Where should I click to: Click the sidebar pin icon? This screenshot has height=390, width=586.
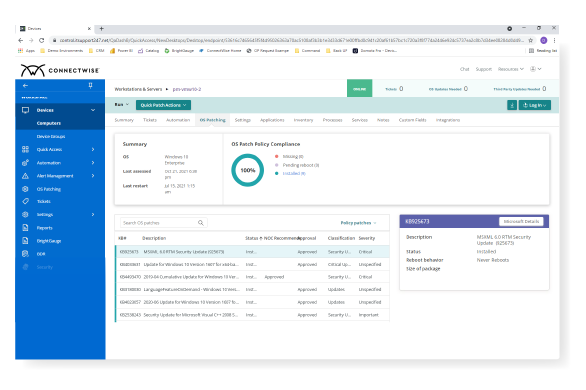[90, 86]
